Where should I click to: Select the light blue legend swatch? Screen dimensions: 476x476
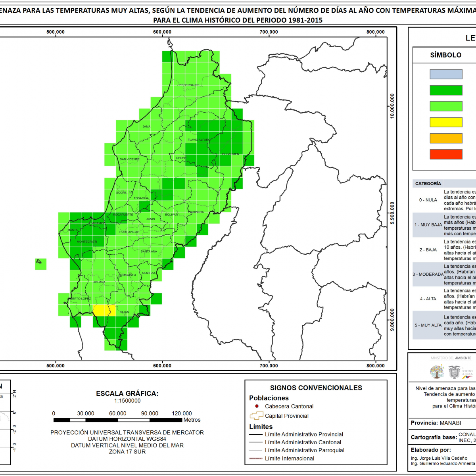coord(446,74)
